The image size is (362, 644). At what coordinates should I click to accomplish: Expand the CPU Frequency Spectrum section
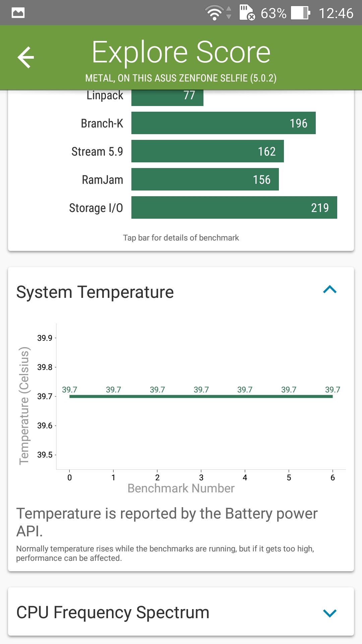coord(330,613)
